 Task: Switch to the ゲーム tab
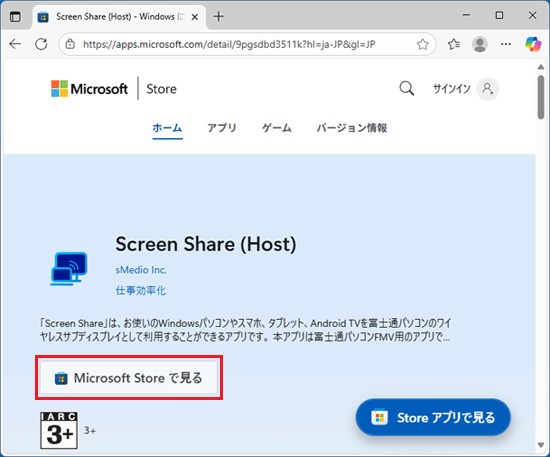[x=277, y=128]
